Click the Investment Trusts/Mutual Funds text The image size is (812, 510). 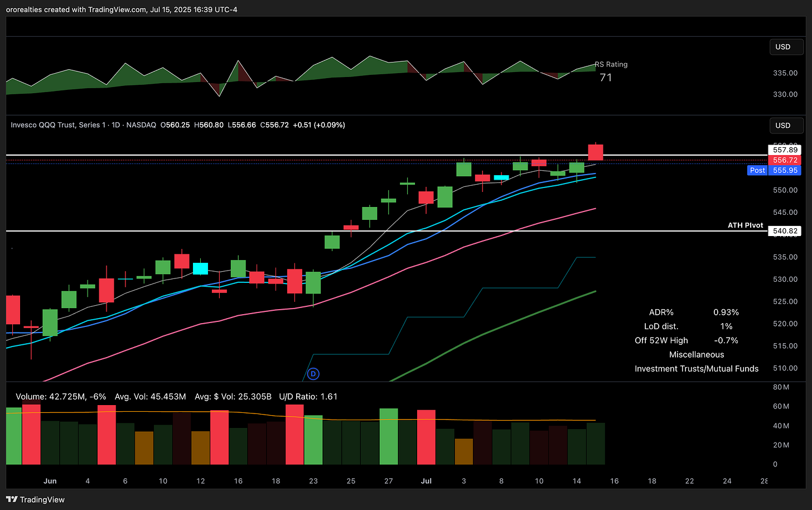pos(697,368)
